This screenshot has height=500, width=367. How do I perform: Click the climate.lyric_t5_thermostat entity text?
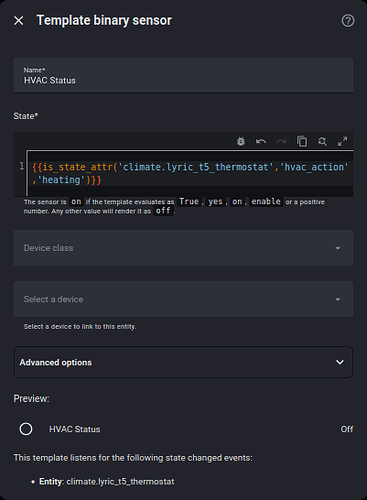[x=120, y=482]
